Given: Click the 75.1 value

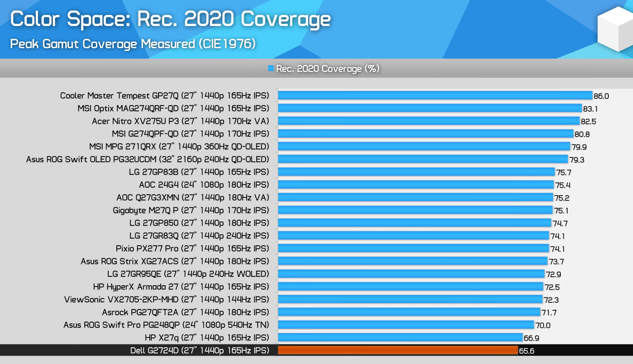Looking at the screenshot, I should click(561, 211).
